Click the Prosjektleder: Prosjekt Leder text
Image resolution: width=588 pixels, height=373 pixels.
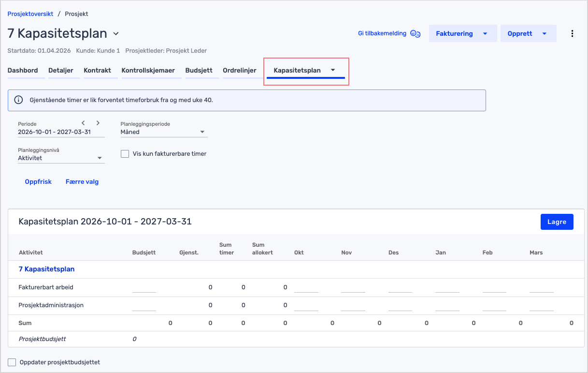point(166,51)
